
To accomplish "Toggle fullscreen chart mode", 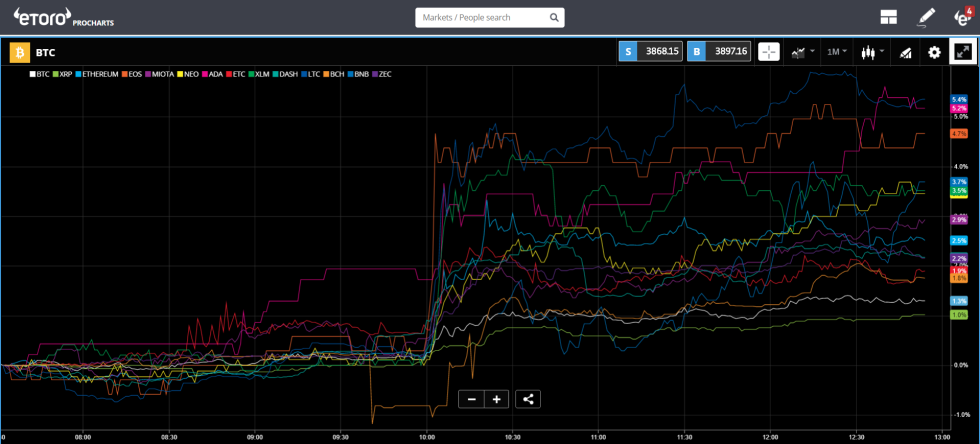I will click(x=963, y=52).
